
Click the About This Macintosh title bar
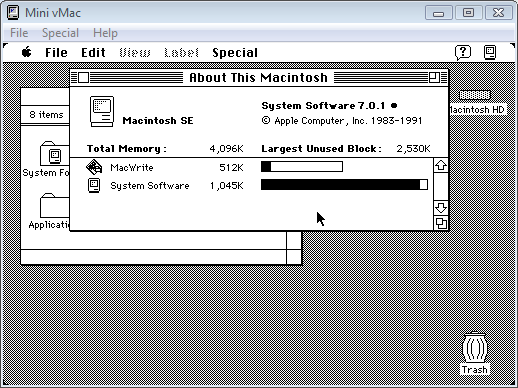coord(259,78)
